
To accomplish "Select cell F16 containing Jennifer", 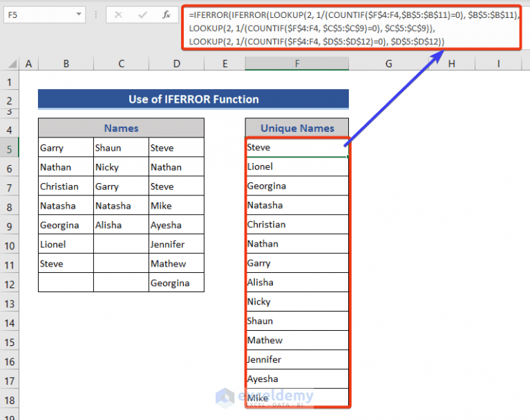I will (x=296, y=359).
